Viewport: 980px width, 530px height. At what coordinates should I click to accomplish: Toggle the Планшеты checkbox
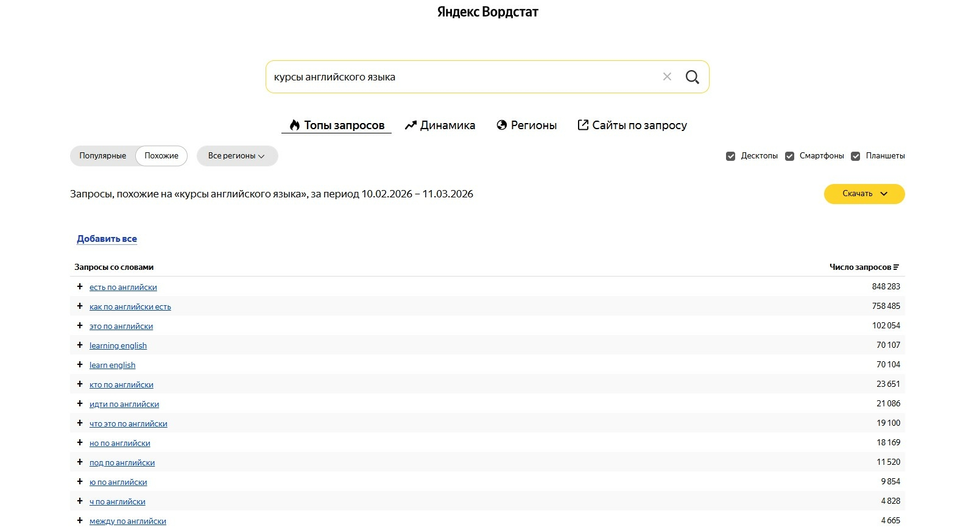pos(855,157)
